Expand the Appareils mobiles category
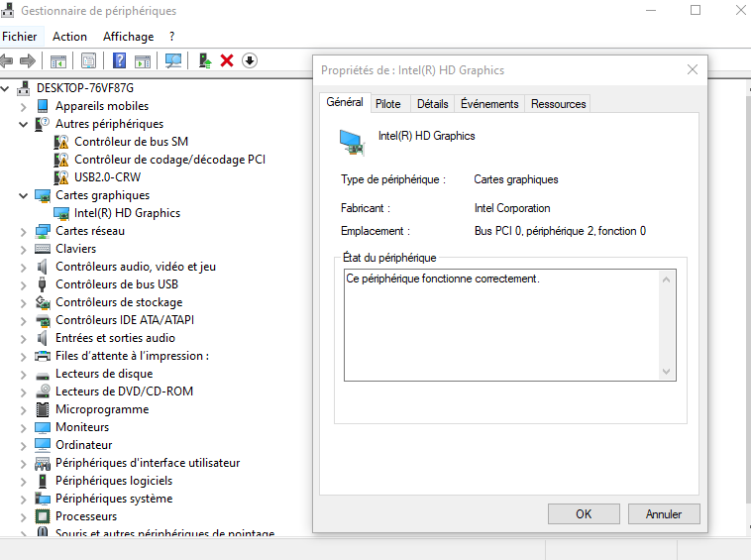751x560 pixels. pyautogui.click(x=23, y=106)
